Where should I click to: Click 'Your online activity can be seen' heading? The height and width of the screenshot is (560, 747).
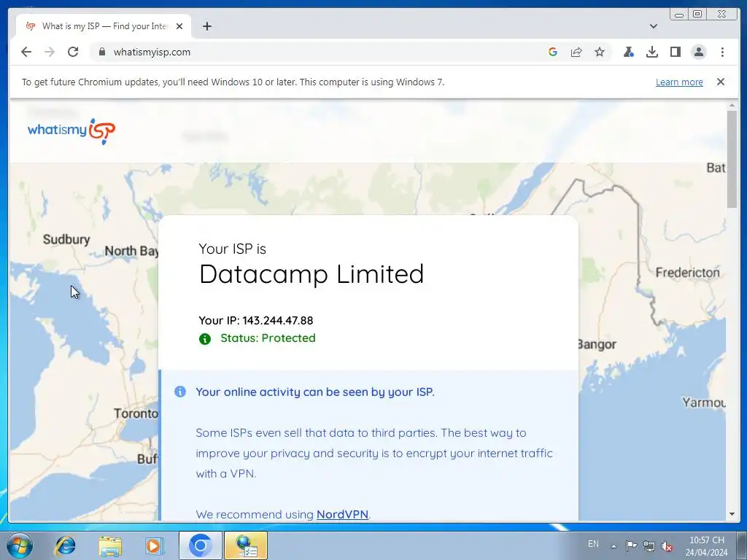click(315, 392)
